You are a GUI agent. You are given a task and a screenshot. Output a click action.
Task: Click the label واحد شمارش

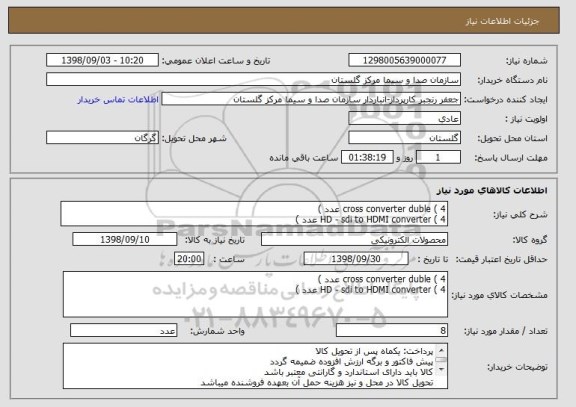[x=217, y=331]
